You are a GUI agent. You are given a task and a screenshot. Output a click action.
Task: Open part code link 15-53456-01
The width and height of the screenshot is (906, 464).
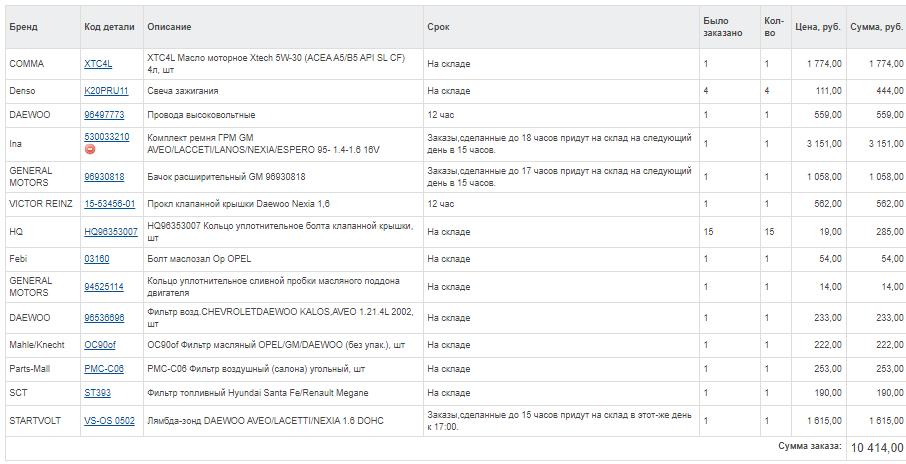[x=110, y=204]
